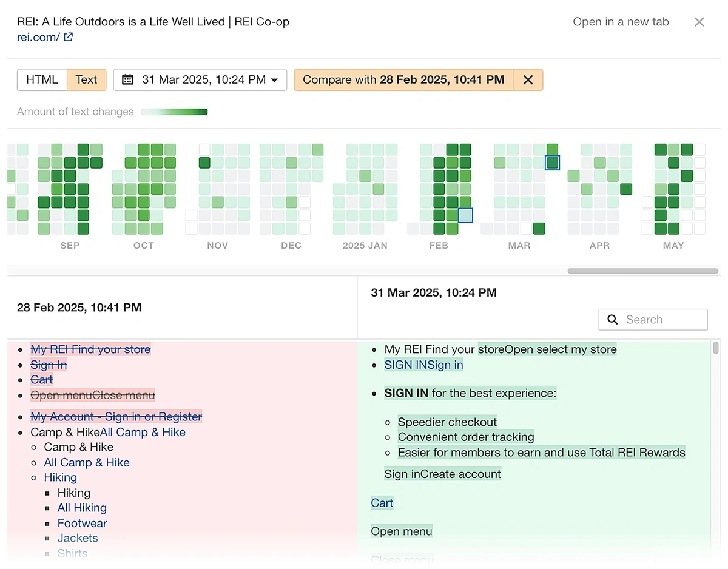Image resolution: width=728 pixels, height=569 pixels.
Task: Open the rei.com/ link
Action: [x=38, y=37]
